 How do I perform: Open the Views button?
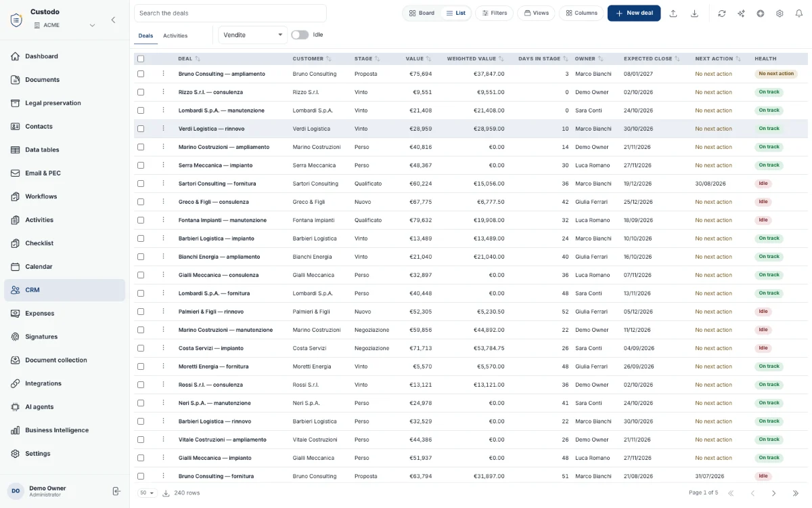(536, 13)
